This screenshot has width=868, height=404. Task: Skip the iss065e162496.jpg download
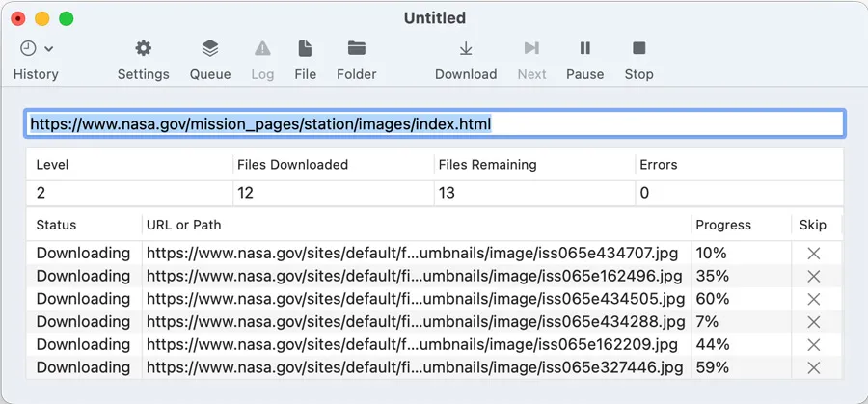coord(813,276)
